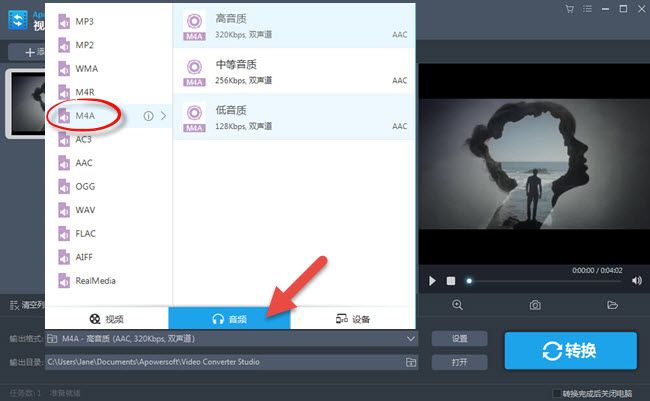The image size is (650, 401).
Task: Minimize the converter window
Action: pyautogui.click(x=605, y=9)
